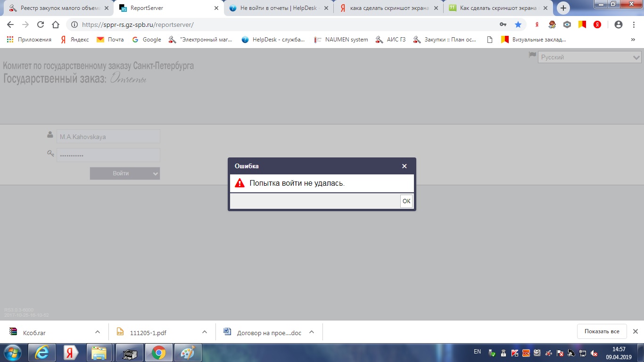Click the password input field
644x362 pixels.
[108, 155]
